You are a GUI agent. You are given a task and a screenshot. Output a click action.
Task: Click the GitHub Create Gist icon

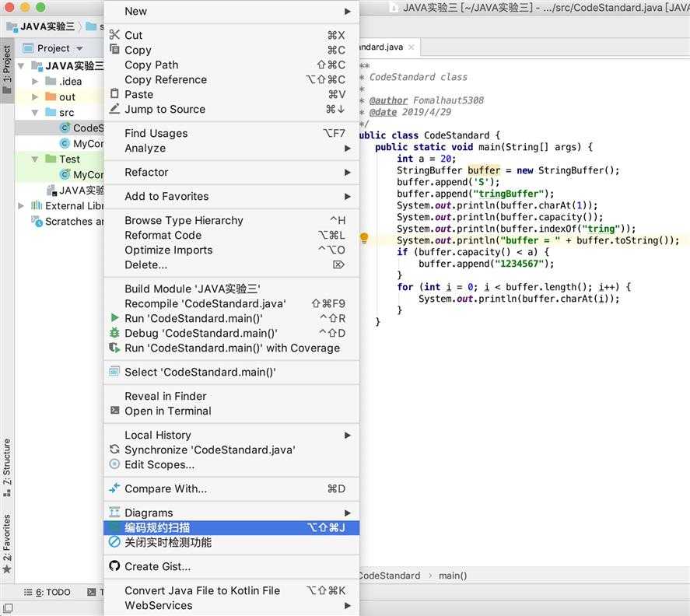point(114,566)
